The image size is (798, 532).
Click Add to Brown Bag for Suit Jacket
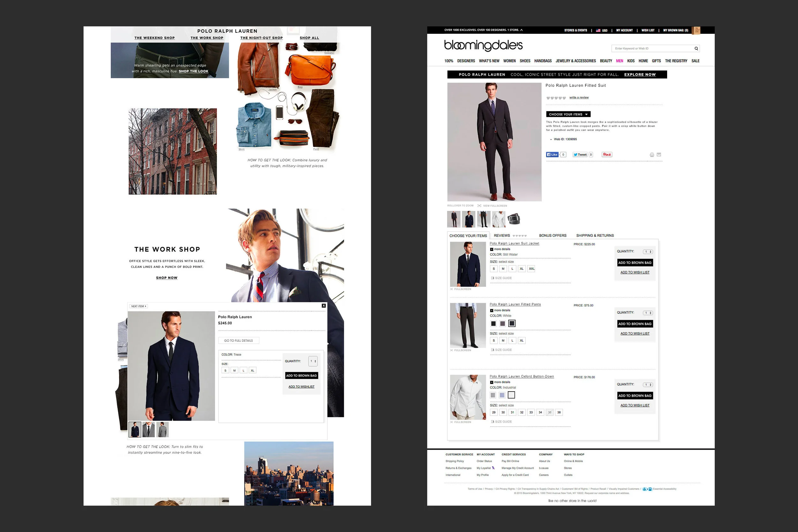tap(635, 263)
